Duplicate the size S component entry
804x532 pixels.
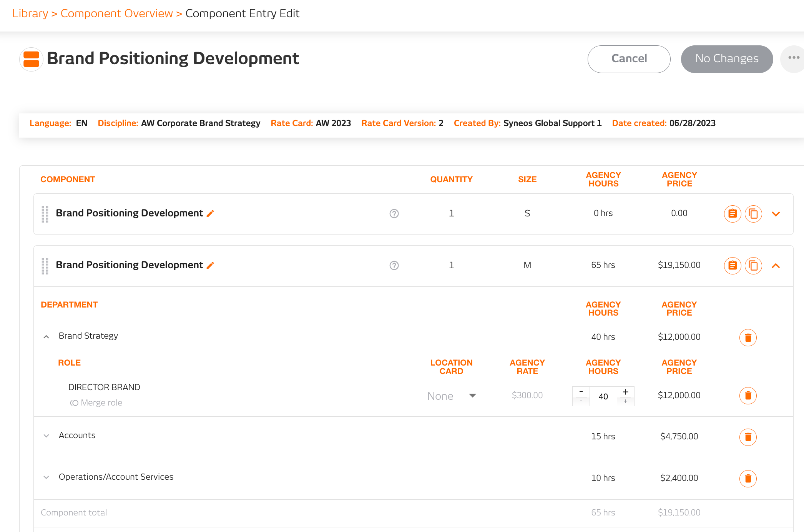753,214
